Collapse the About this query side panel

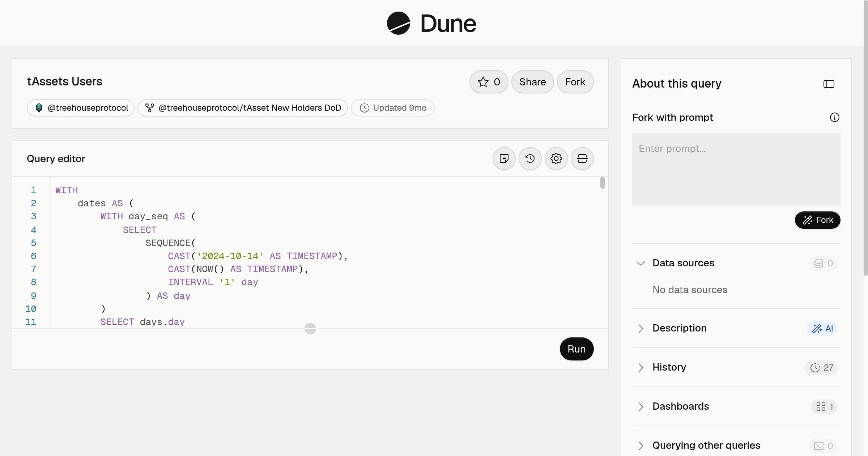829,84
